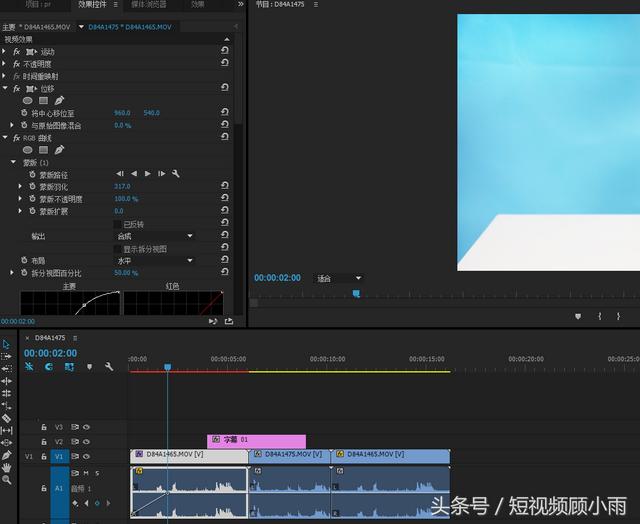Add a marker with the timeline marker icon
This screenshot has height=524, width=640.
tap(89, 367)
